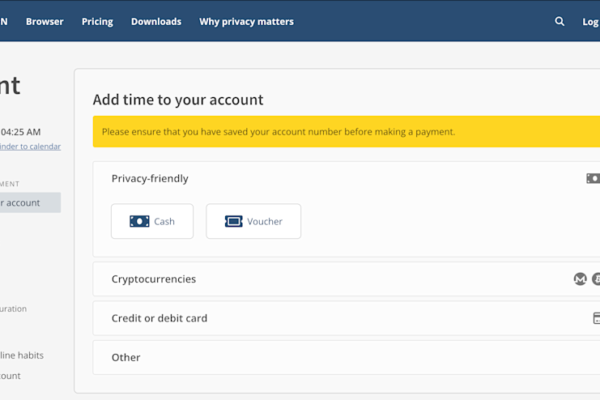Collapse the Privacy-friendly section
This screenshot has width=600, height=400.
(x=150, y=178)
